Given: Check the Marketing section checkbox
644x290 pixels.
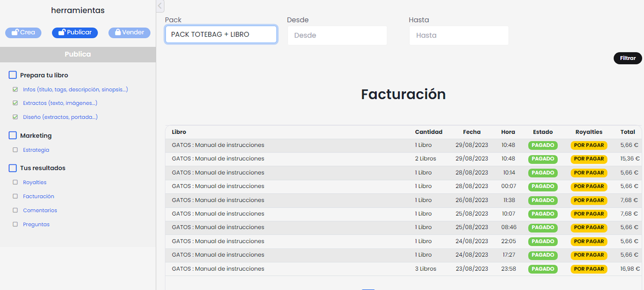Looking at the screenshot, I should pos(13,136).
